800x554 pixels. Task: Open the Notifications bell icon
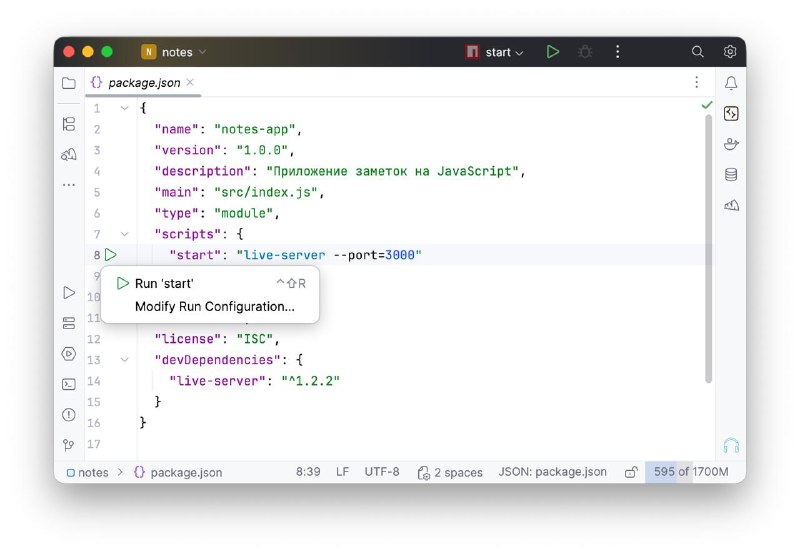pos(731,83)
